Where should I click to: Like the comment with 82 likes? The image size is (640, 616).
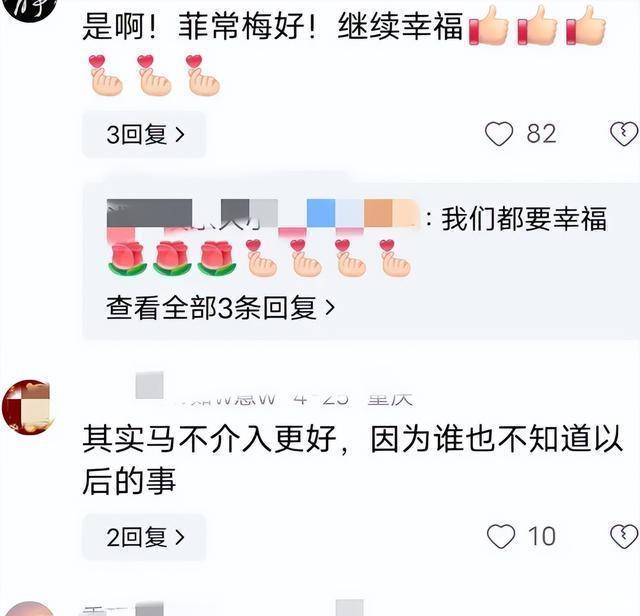[x=499, y=134]
